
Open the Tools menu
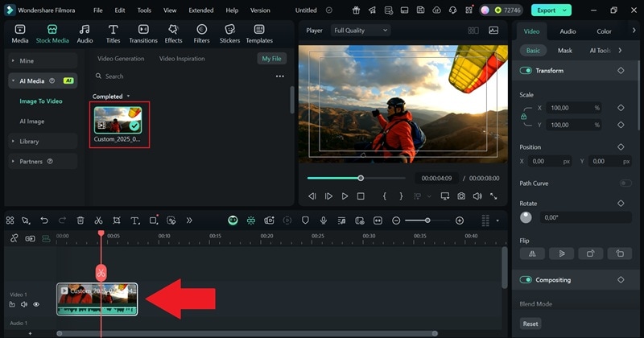[144, 10]
